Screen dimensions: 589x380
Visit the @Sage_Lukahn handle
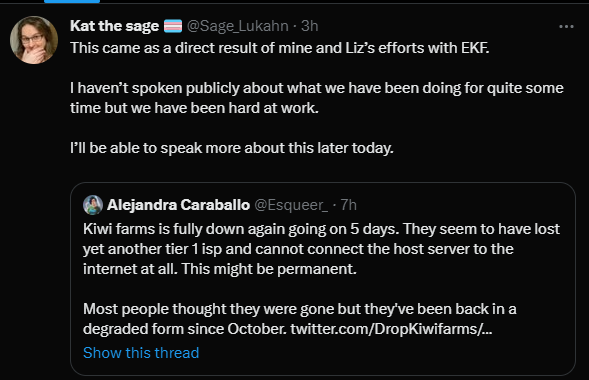[237, 26]
